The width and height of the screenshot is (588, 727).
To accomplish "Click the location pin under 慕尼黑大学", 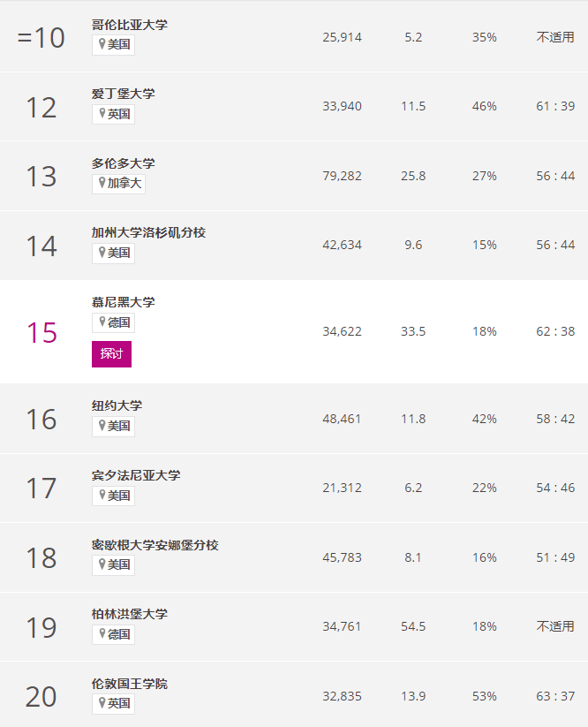I will 102,322.
